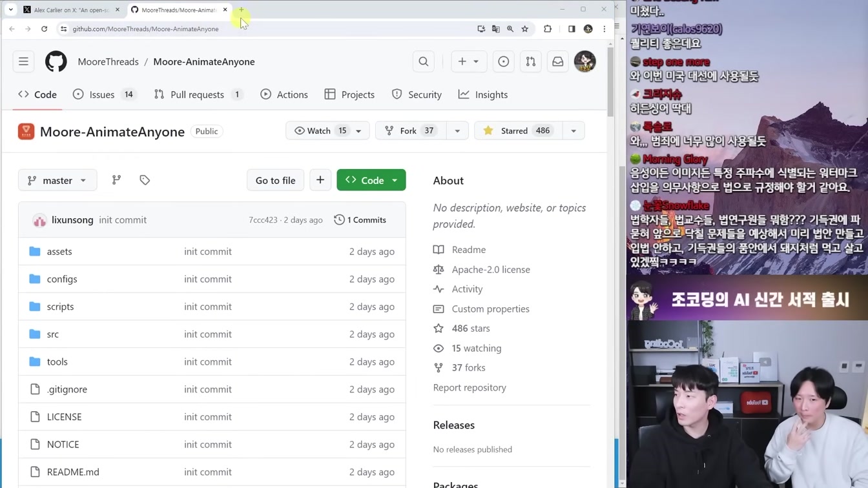This screenshot has height=488, width=868.
Task: Expand the create new plus dropdown
Action: coord(469,61)
